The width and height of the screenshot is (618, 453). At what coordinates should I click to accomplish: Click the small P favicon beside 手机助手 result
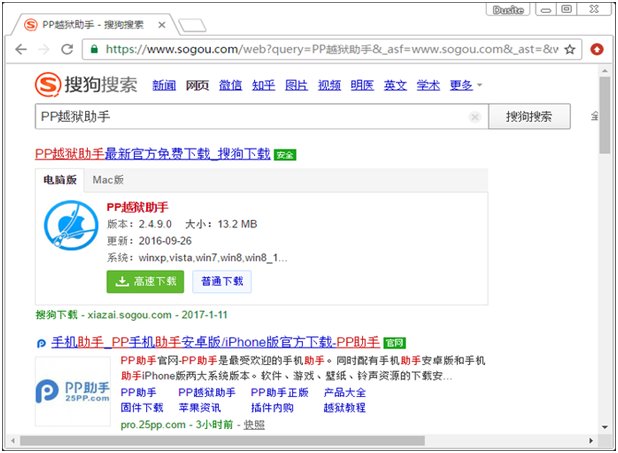tap(41, 343)
